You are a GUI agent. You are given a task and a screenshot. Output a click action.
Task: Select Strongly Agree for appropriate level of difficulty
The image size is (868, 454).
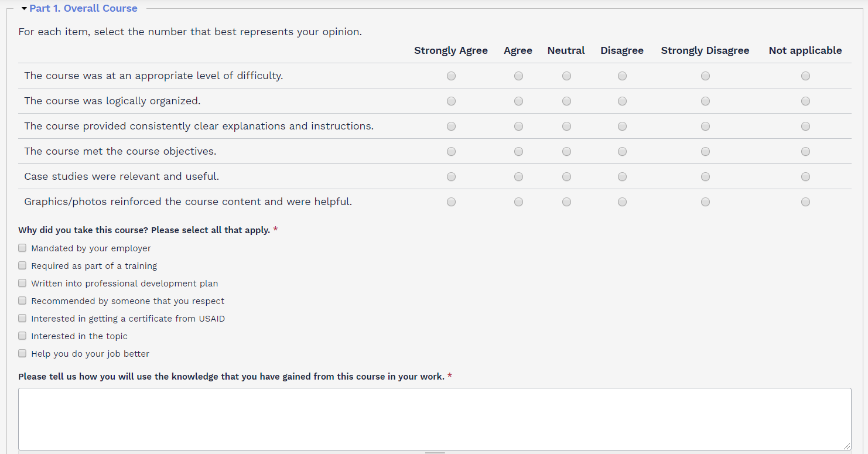(x=451, y=76)
